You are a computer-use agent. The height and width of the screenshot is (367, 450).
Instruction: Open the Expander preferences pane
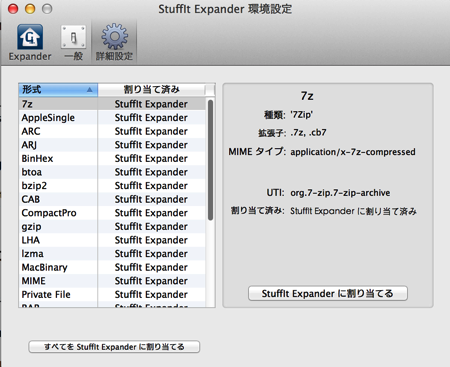pos(30,42)
